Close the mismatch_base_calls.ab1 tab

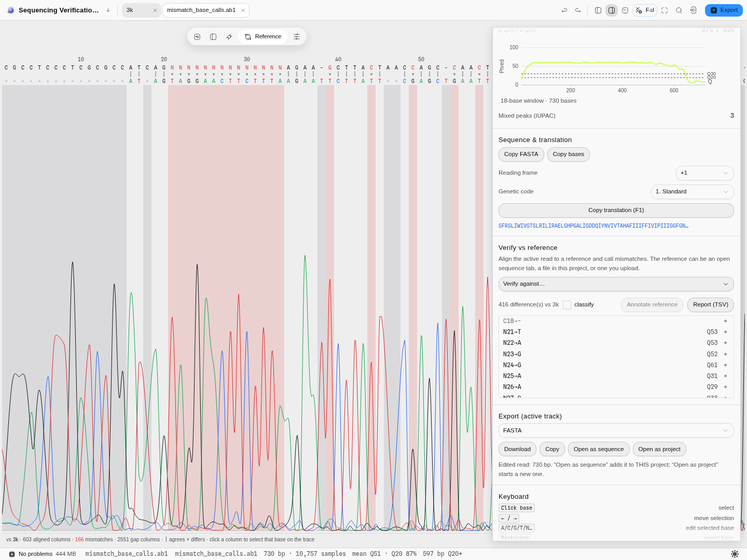[x=243, y=10]
